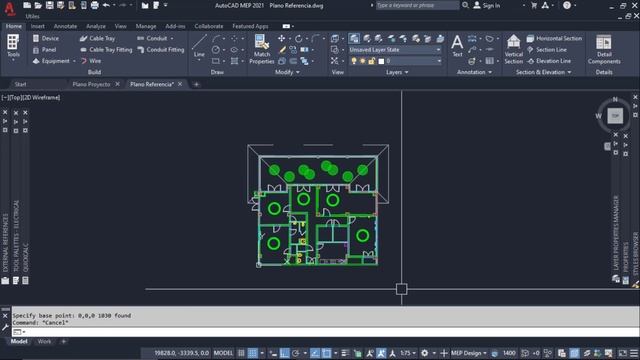Toggle layer freeze sun icon
This screenshot has width=640, height=360.
[x=362, y=61]
